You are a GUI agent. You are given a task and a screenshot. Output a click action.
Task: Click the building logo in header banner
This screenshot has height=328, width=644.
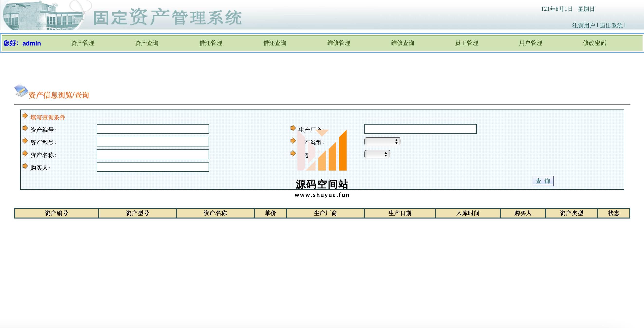[x=43, y=16]
